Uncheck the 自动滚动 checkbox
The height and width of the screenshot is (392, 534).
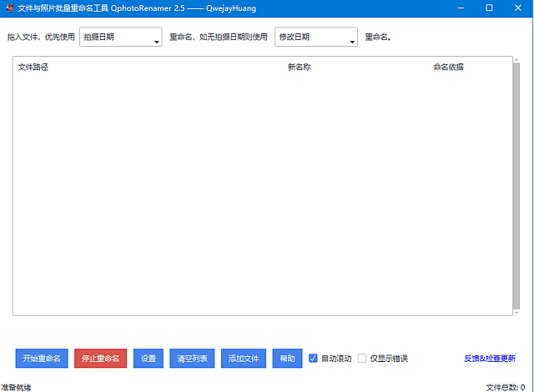tap(314, 359)
